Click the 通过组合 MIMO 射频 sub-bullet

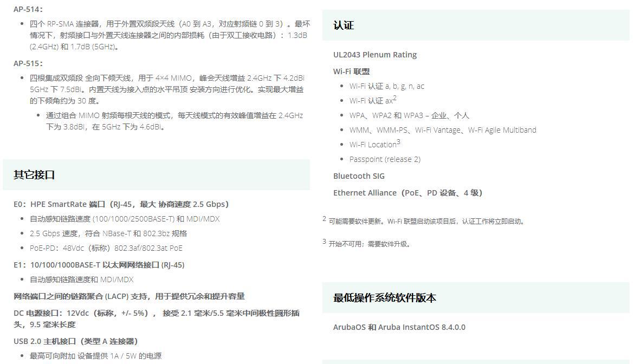174,121
